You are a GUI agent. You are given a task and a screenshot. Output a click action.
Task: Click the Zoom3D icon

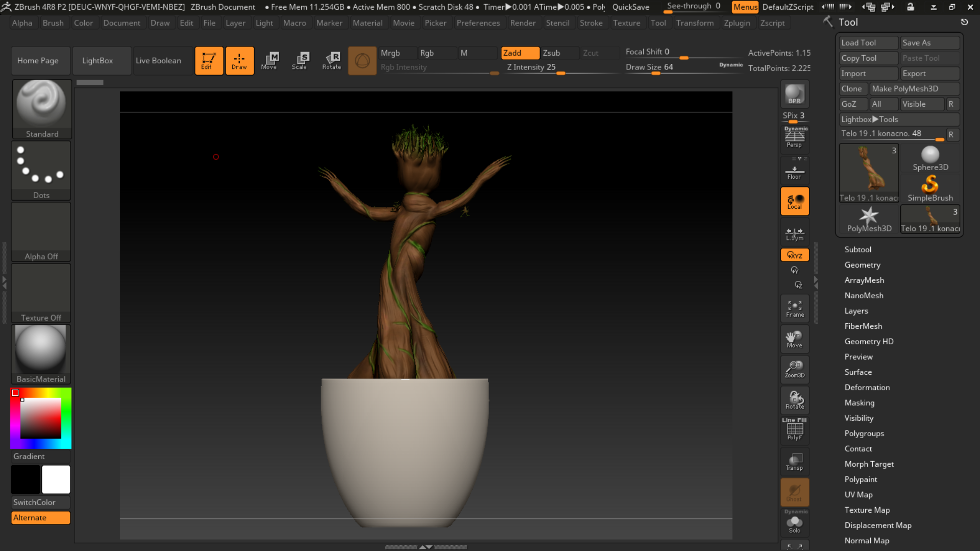click(795, 370)
